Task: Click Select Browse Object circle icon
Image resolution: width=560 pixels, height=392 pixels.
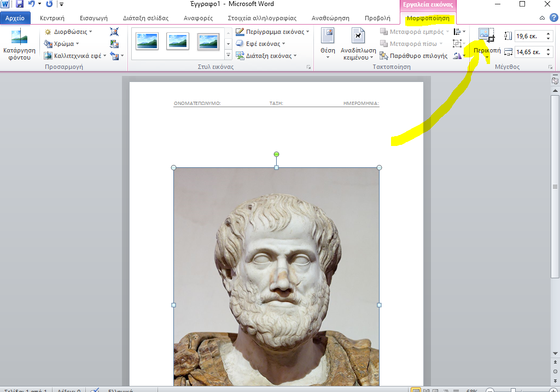Action: (x=555, y=371)
